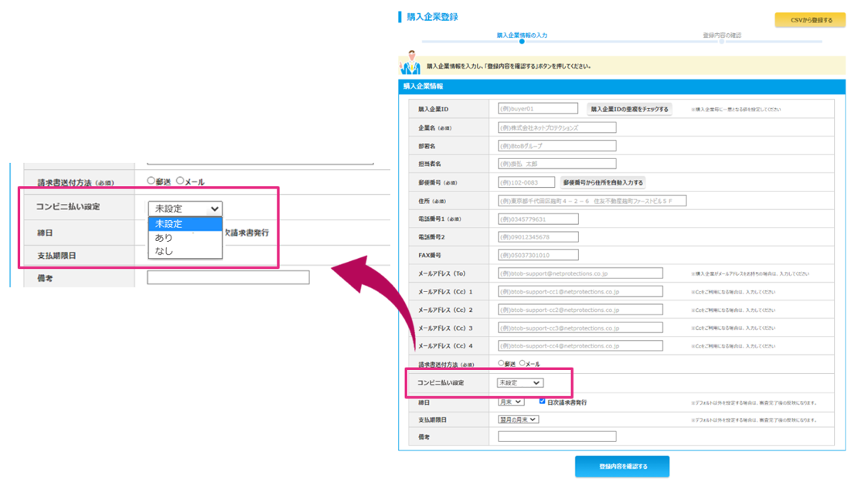Select the 郵送 radio in the enlarged left view
The image size is (868, 482).
(x=151, y=181)
